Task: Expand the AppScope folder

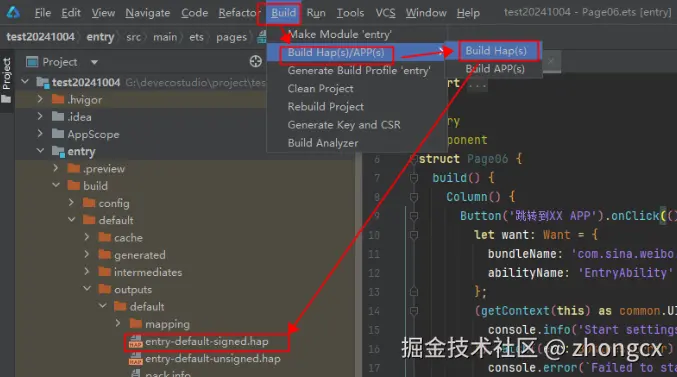Action: coord(40,134)
